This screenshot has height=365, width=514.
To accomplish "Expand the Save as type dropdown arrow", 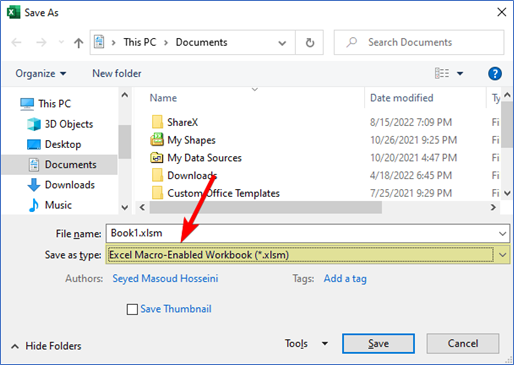I will pos(502,255).
